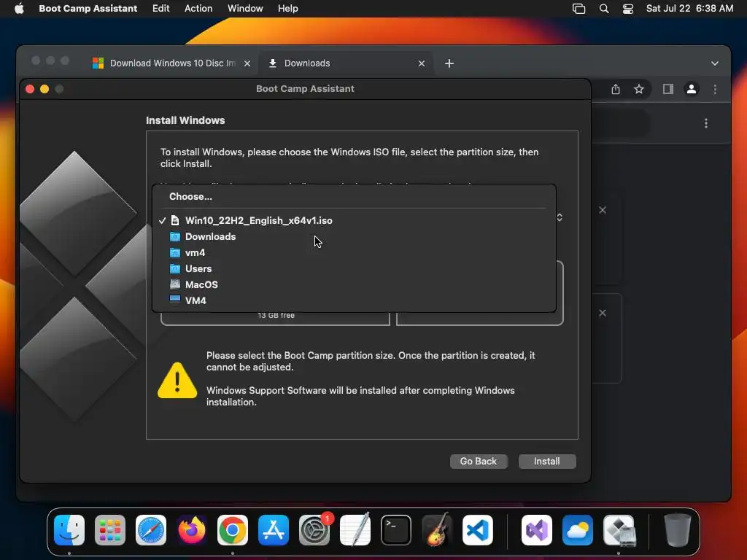This screenshot has height=560, width=747.
Task: Expand Chrome tab search chevron
Action: pyautogui.click(x=715, y=63)
